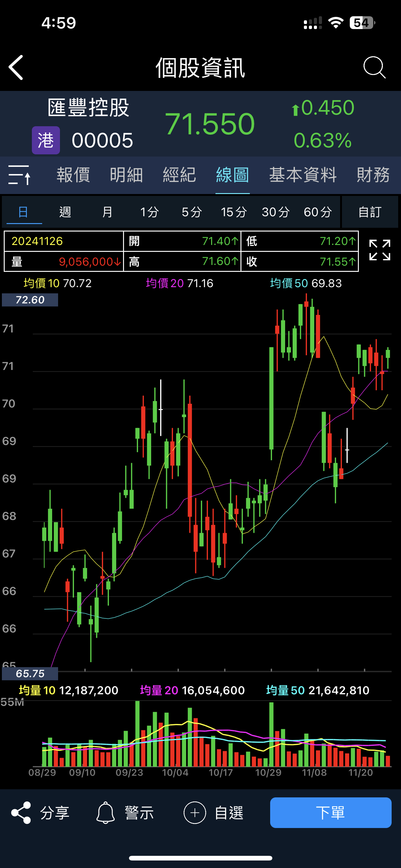Open the 自訂 custom settings
The width and height of the screenshot is (401, 868).
(x=370, y=212)
